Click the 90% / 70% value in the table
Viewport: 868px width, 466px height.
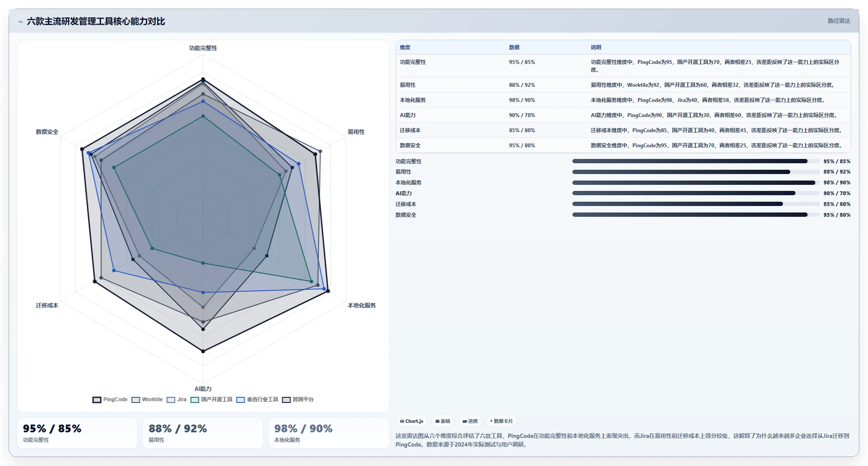522,115
